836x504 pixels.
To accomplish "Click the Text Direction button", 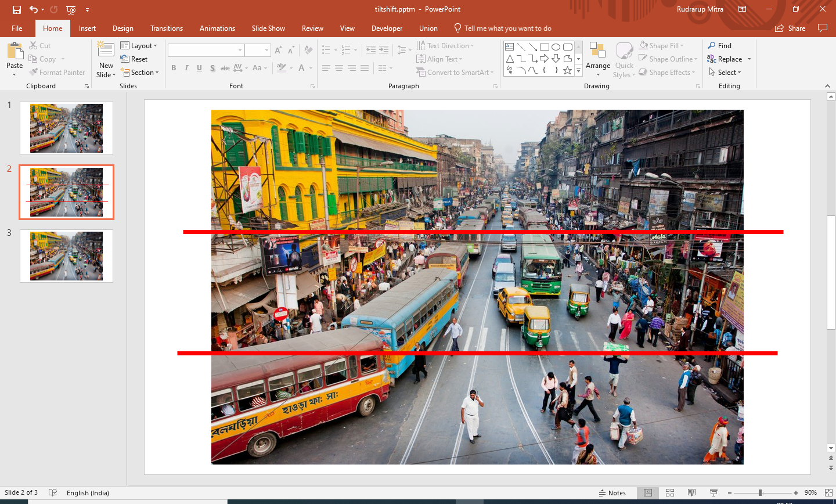I will (x=445, y=45).
